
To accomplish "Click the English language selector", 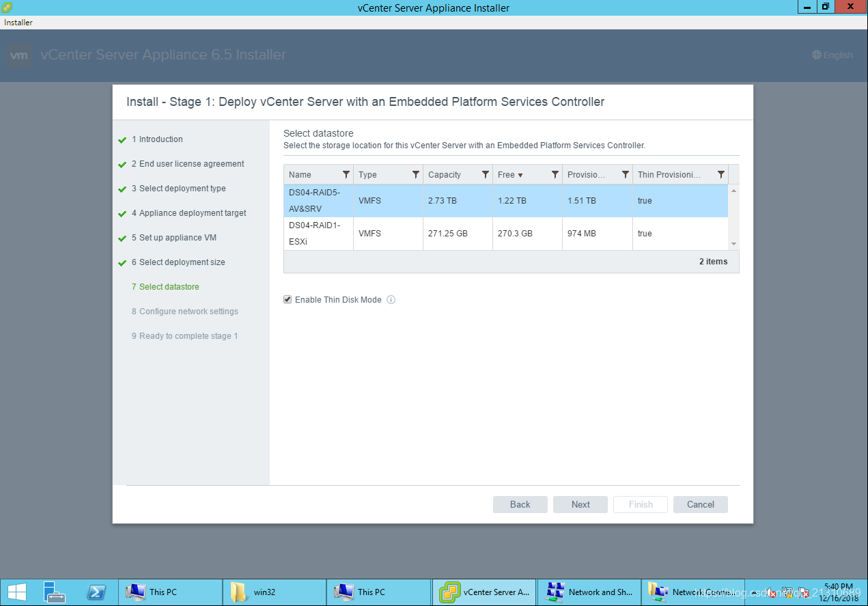I will (x=832, y=55).
